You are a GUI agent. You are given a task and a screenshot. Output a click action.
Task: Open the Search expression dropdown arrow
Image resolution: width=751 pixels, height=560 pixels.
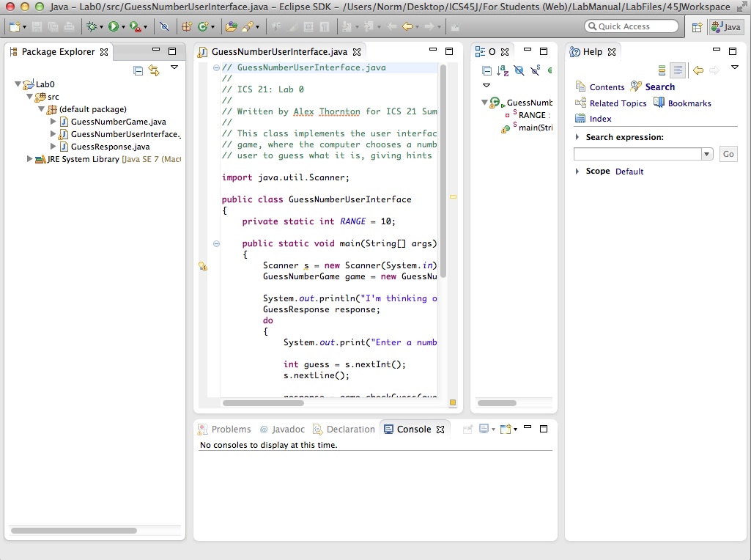coord(707,154)
